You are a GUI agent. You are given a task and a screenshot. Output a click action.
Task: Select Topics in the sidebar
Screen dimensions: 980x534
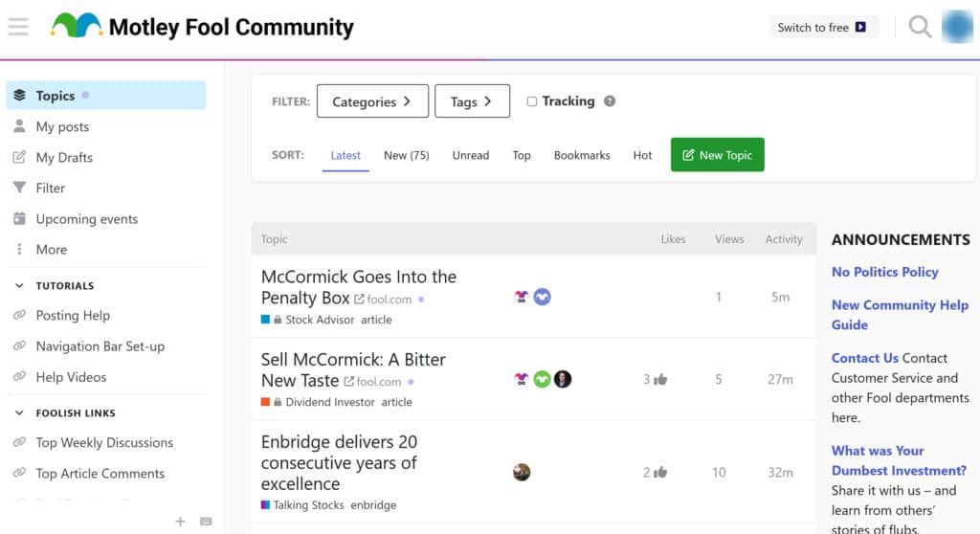pos(106,95)
